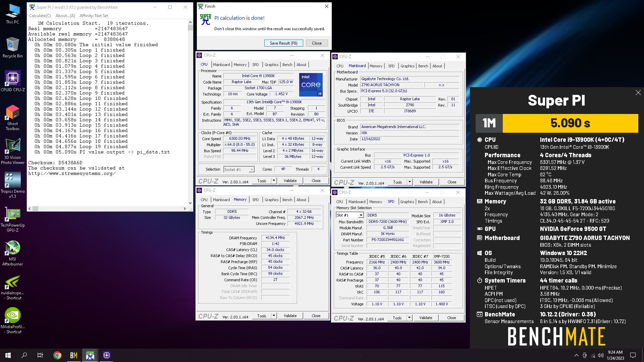The image size is (644, 362).
Task: Open Ghost Toolbox desktop icon
Action: tap(13, 117)
